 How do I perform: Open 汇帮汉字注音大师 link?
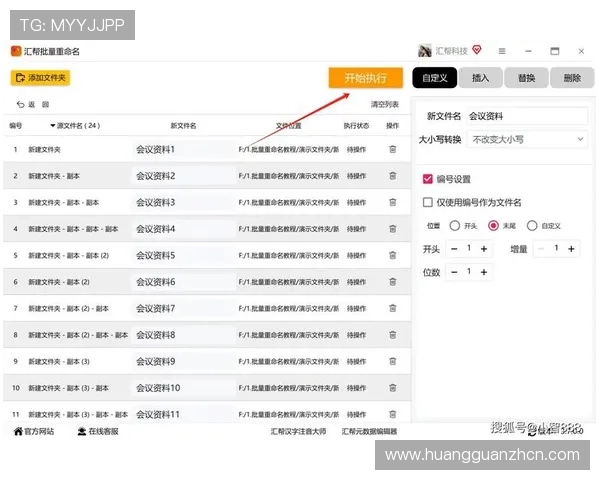coord(298,431)
